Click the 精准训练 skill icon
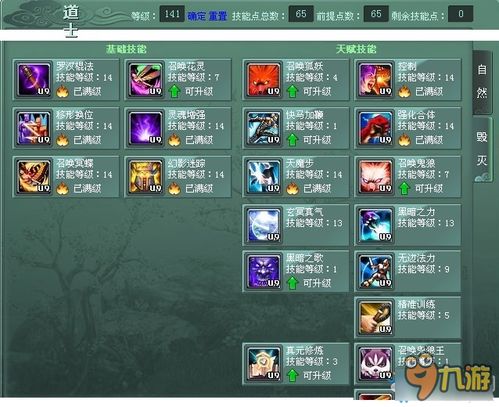The image size is (499, 407). [375, 318]
